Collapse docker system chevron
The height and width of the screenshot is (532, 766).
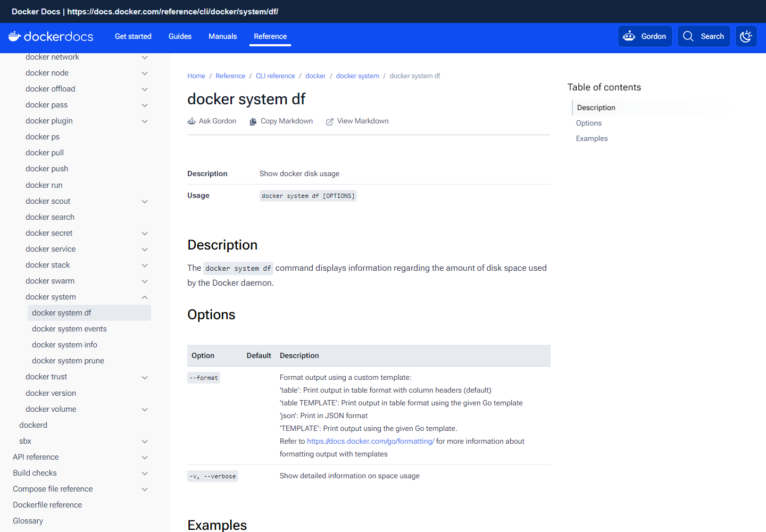coord(145,297)
